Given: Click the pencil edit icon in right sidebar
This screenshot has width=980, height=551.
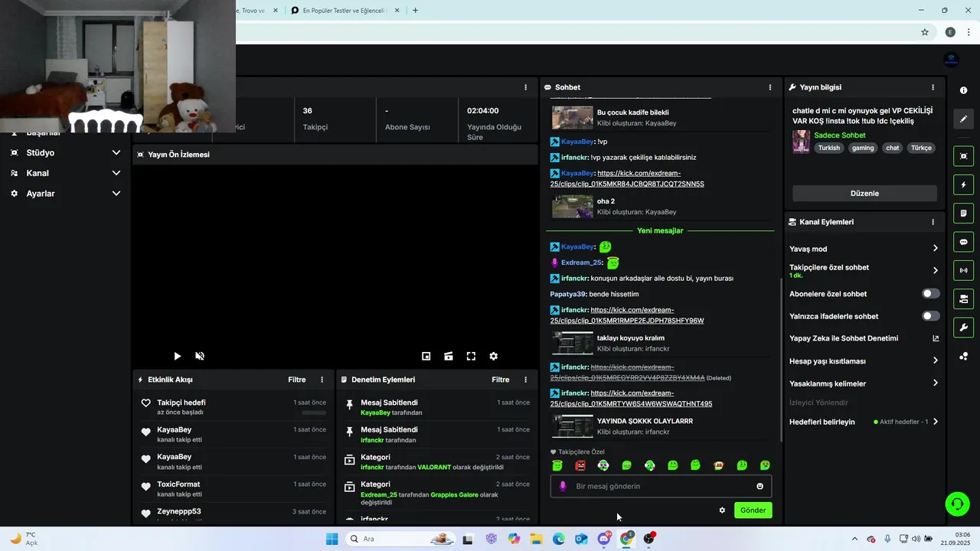Looking at the screenshot, I should point(963,119).
